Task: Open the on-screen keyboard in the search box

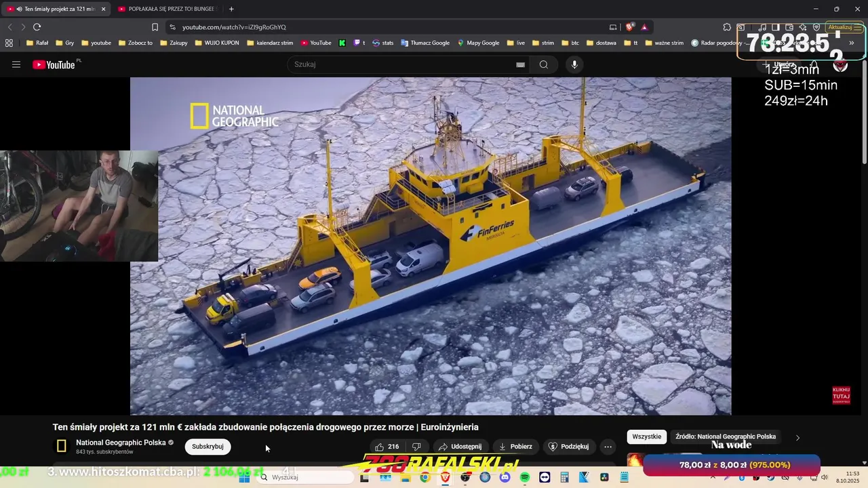Action: 520,64
